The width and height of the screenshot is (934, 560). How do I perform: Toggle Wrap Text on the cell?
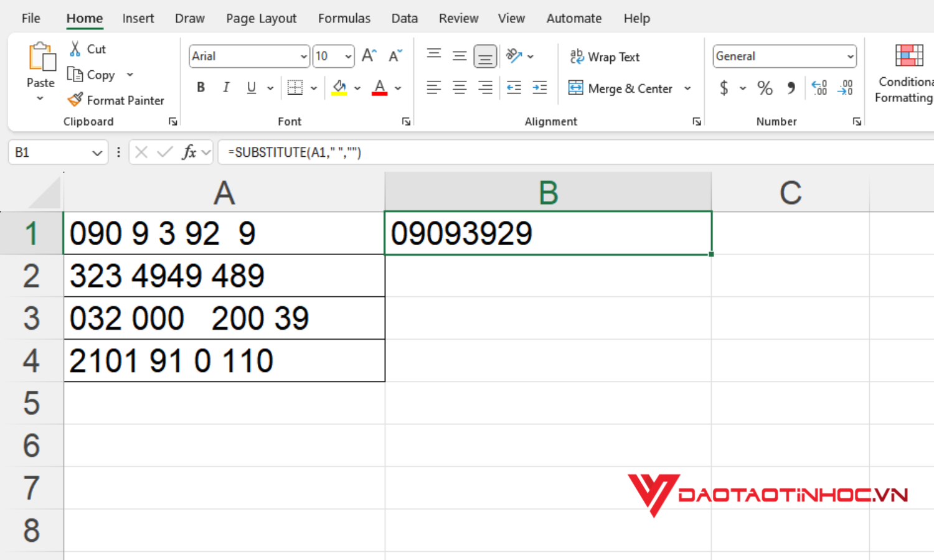coord(605,57)
